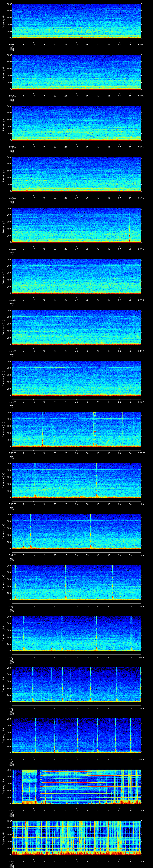The height and width of the screenshot is (868, 153).
Task: Click the 54:00 end time label
Action: [141, 147]
